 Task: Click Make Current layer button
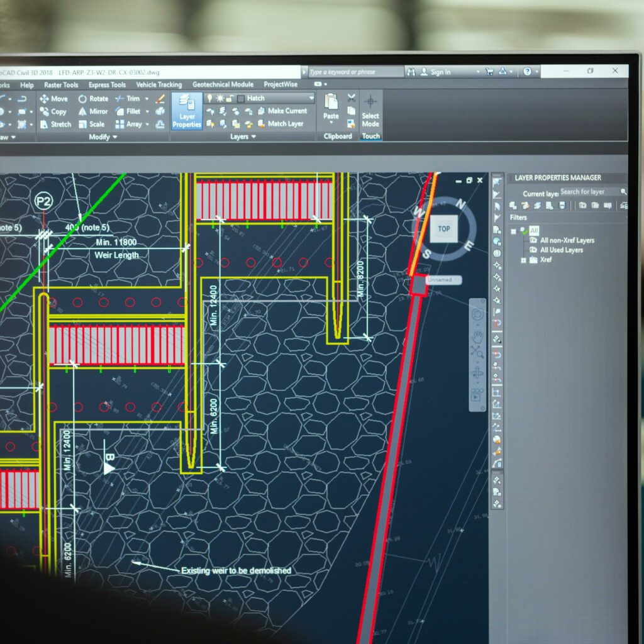point(282,111)
